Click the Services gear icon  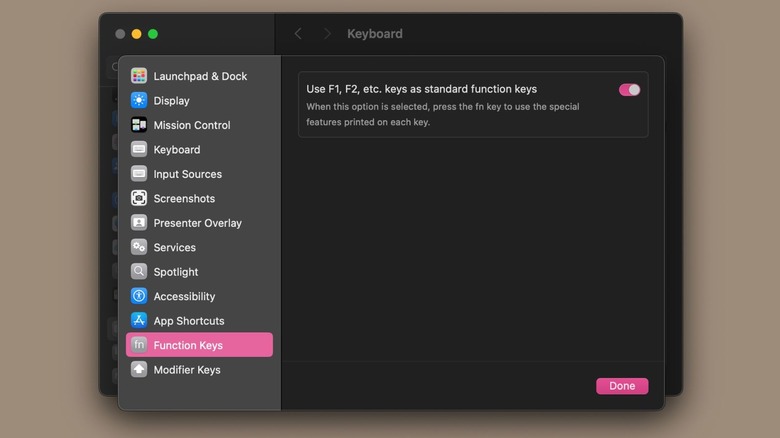coord(139,247)
